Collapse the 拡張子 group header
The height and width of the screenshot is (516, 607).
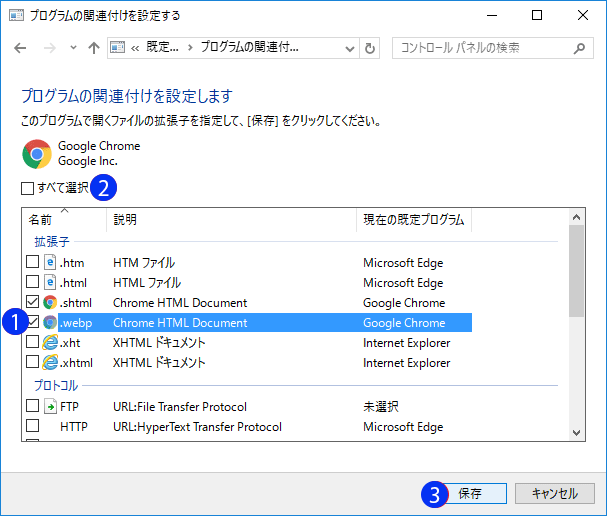(52, 242)
